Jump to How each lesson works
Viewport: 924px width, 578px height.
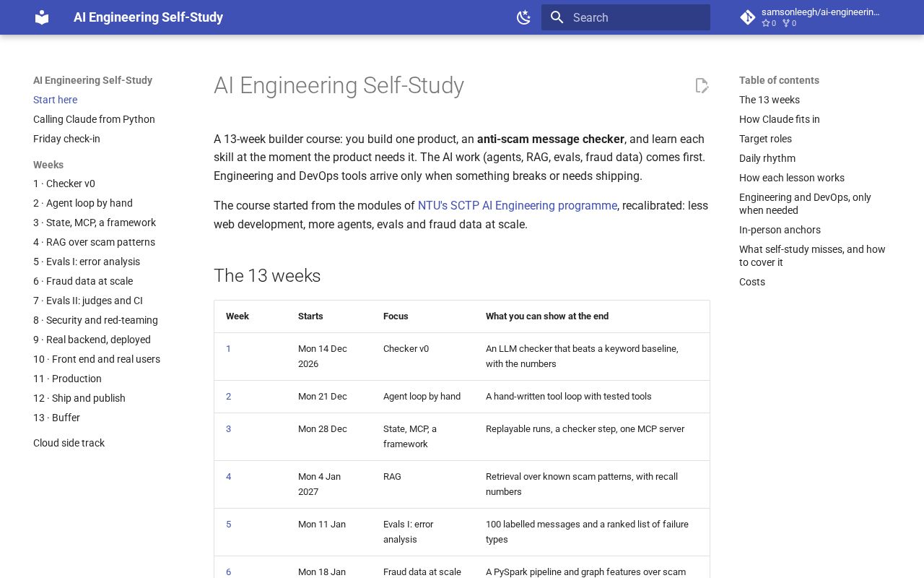(x=792, y=178)
